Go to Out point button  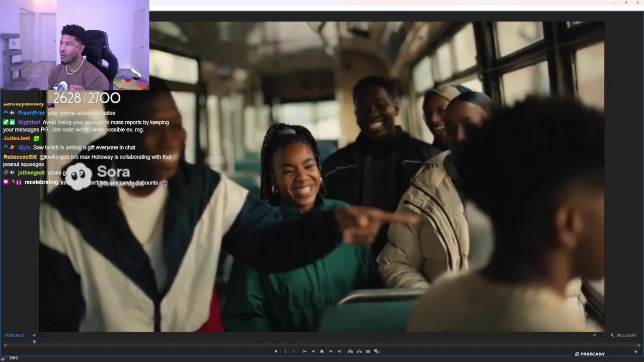click(x=339, y=351)
